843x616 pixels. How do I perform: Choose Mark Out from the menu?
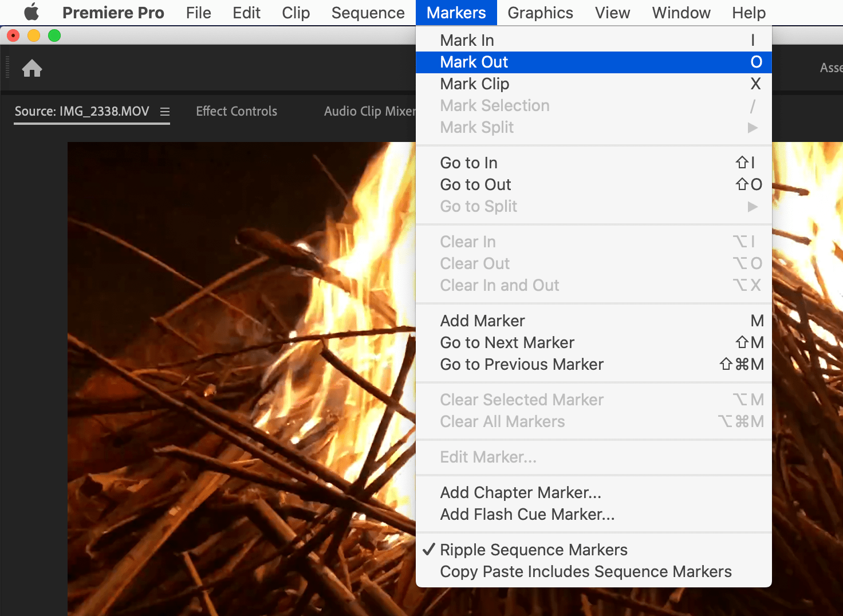[x=594, y=62]
